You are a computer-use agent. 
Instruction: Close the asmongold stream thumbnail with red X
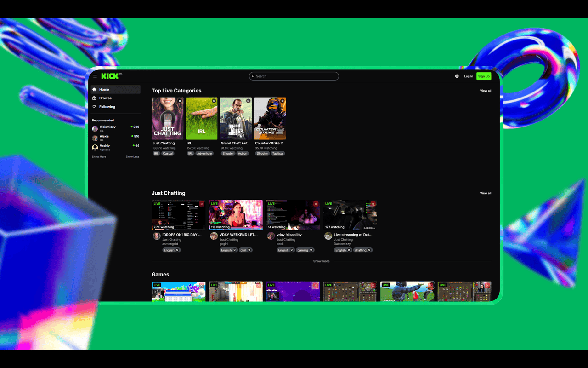(x=202, y=204)
